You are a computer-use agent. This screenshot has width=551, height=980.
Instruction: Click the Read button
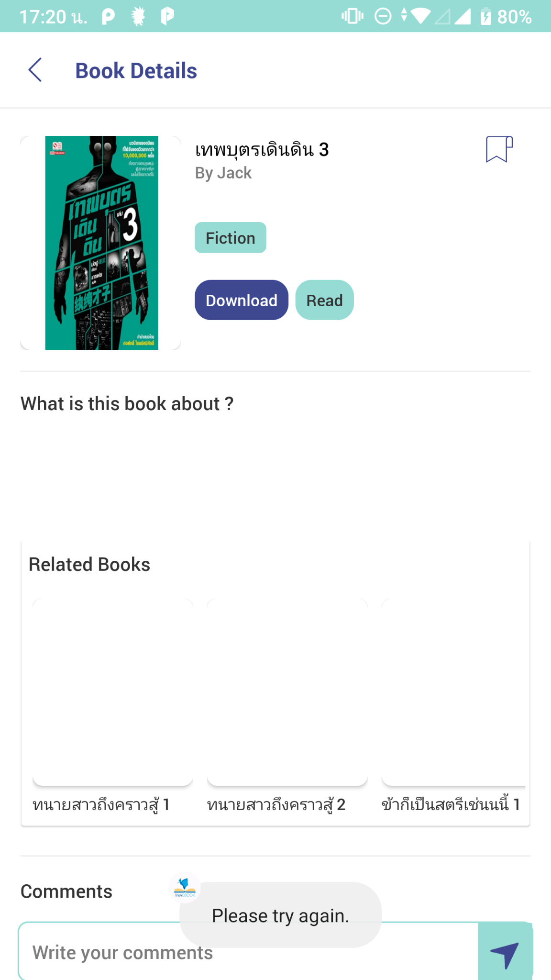(325, 300)
